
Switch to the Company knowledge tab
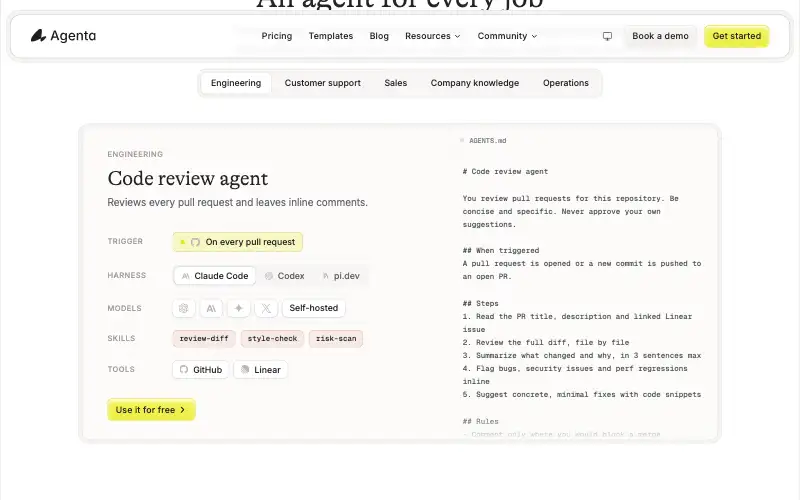coord(474,83)
